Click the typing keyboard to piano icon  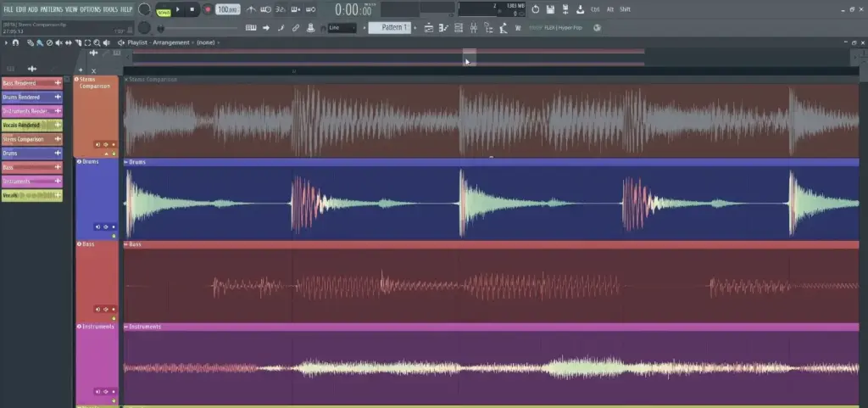tap(251, 28)
